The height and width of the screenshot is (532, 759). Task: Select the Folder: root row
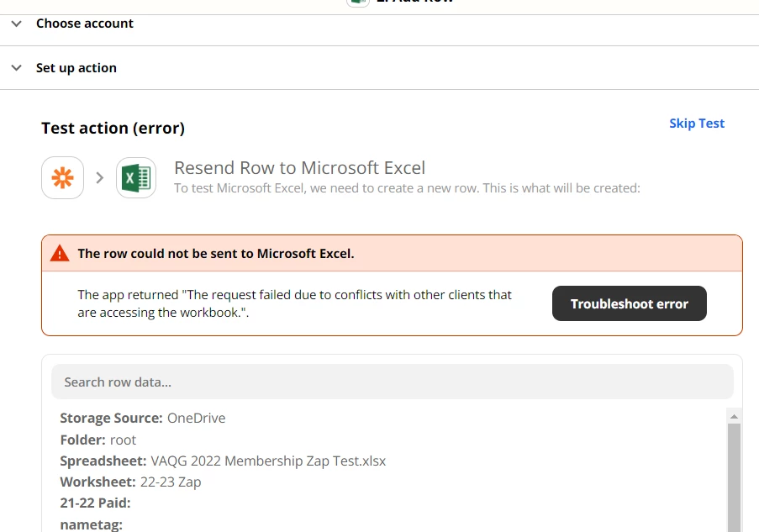coord(98,440)
